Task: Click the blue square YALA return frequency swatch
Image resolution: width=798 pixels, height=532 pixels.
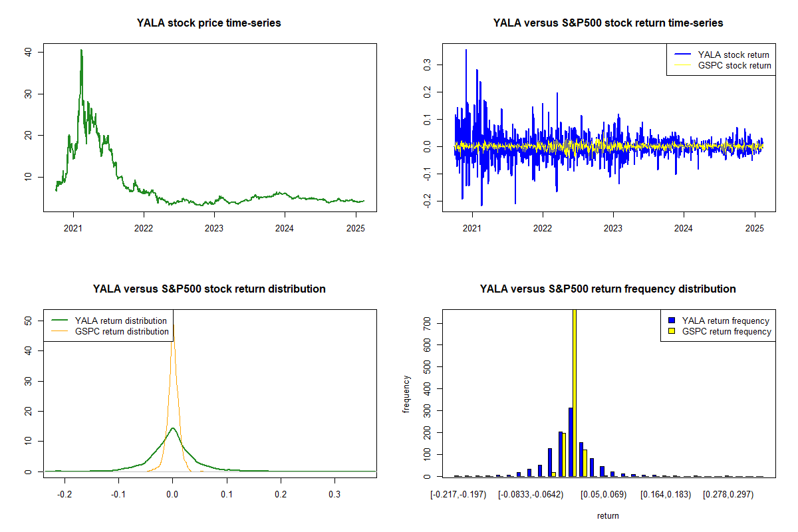Action: 672,321
